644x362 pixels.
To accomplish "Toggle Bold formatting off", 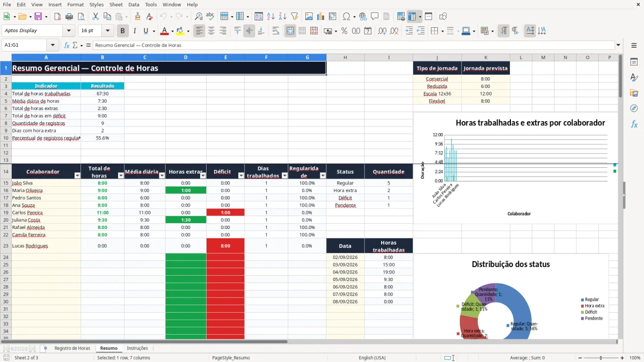I will point(123,31).
